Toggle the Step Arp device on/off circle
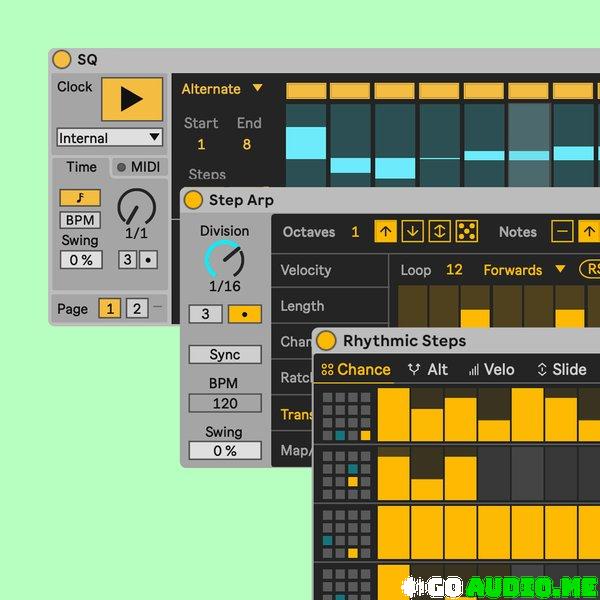 tap(193, 200)
